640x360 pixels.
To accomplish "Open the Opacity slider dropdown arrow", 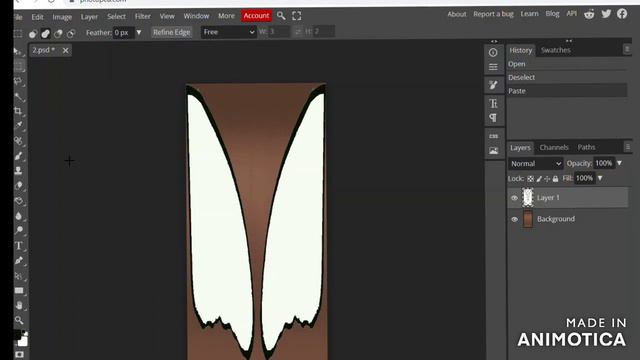I will coord(619,163).
